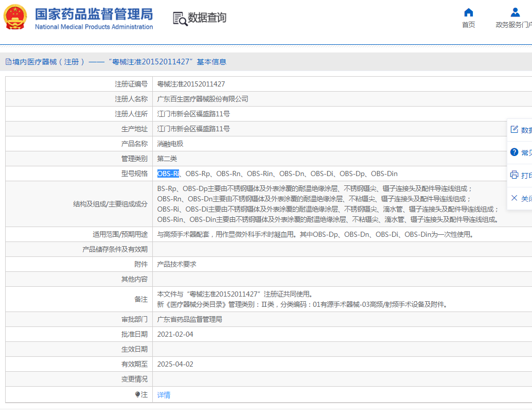Screen dimensions: 532x415
Task: Click the edit pencil icon in side panel
Action: pyautogui.click(x=514, y=129)
